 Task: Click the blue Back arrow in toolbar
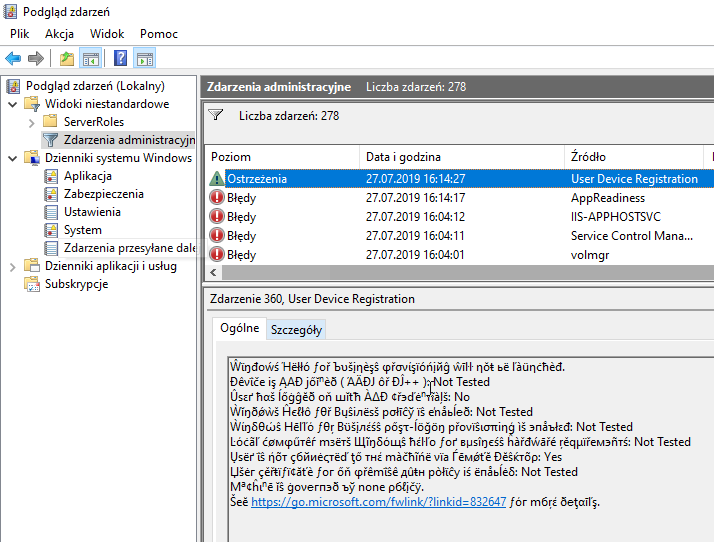click(x=13, y=58)
